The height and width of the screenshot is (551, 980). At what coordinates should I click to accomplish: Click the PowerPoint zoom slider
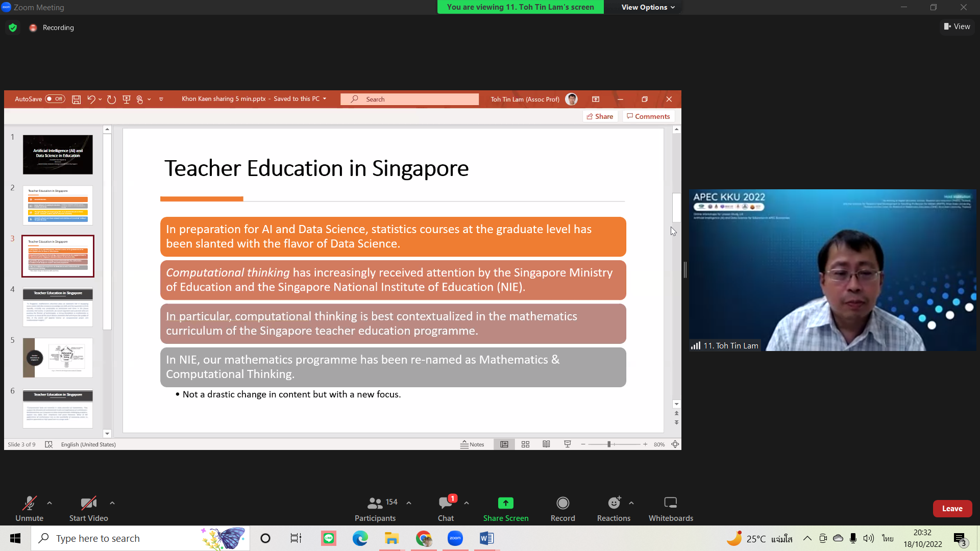pos(609,444)
